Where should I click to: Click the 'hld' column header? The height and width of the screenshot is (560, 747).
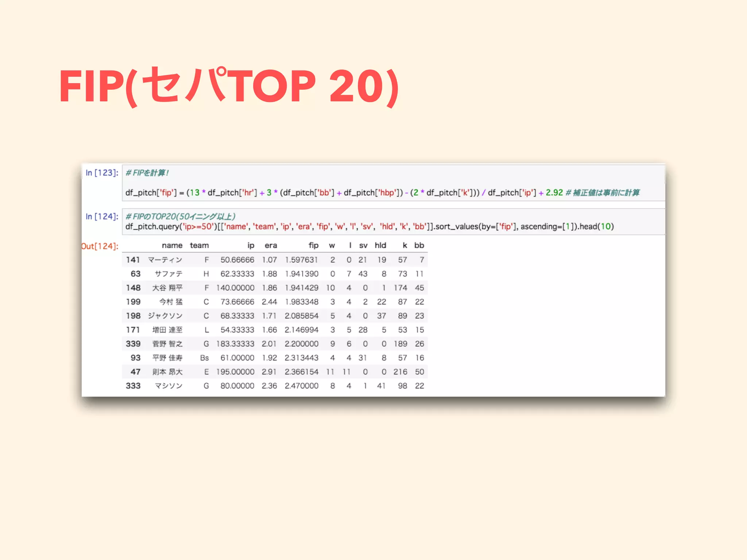point(380,245)
